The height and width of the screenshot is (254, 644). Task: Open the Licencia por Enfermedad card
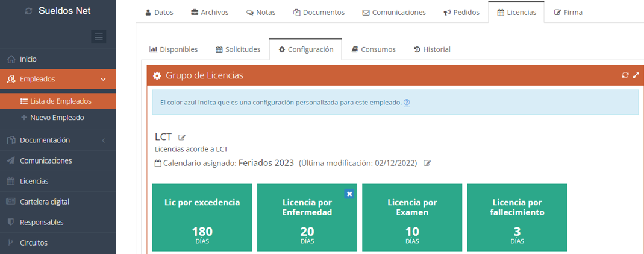(x=307, y=217)
